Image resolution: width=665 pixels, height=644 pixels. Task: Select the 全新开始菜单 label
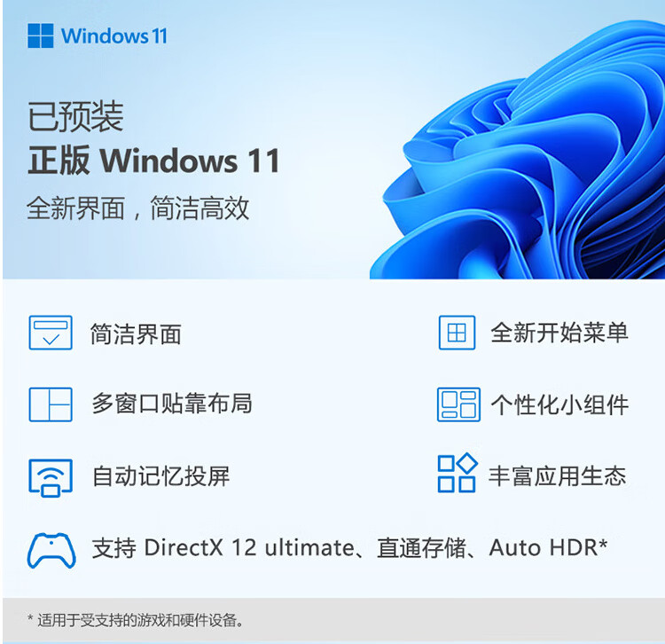559,332
